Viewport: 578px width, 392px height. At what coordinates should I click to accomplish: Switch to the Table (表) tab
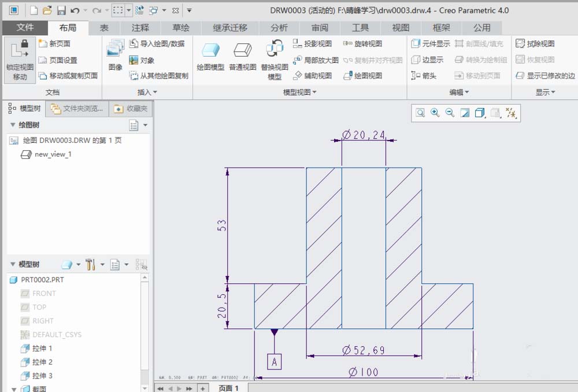(x=104, y=28)
